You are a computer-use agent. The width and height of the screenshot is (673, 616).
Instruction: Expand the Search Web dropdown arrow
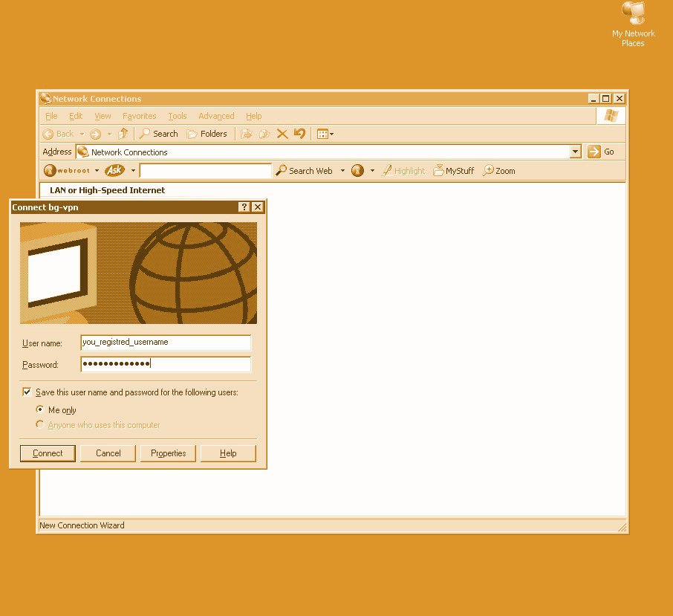coord(342,171)
